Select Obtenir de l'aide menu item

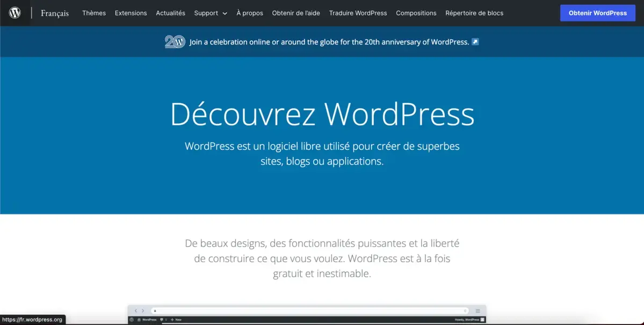click(296, 13)
